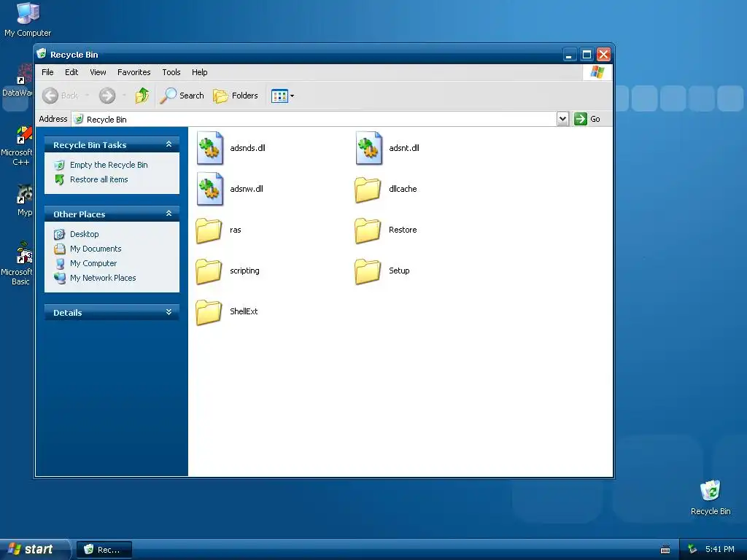The height and width of the screenshot is (560, 747).
Task: Select the adsnt.dll file icon
Action: [x=369, y=148]
